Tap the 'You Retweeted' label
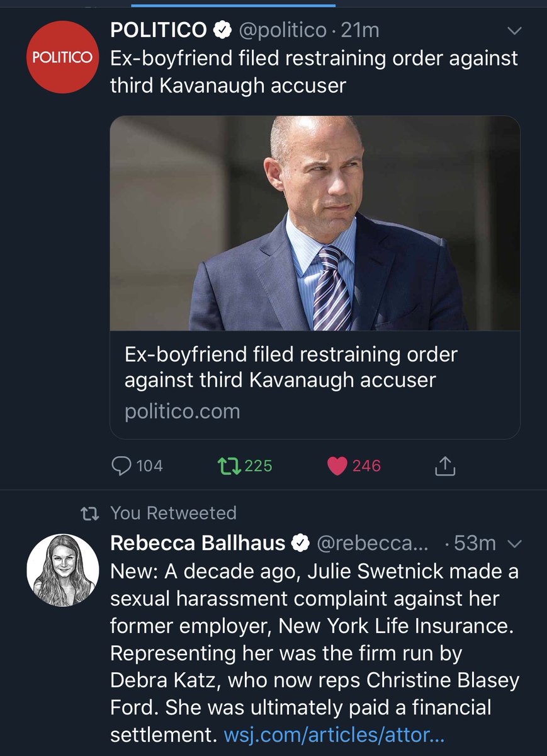547x756 pixels. (x=174, y=513)
